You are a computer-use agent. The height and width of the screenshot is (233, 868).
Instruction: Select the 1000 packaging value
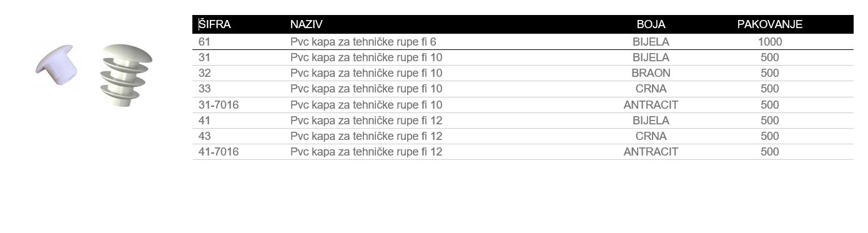(770, 42)
